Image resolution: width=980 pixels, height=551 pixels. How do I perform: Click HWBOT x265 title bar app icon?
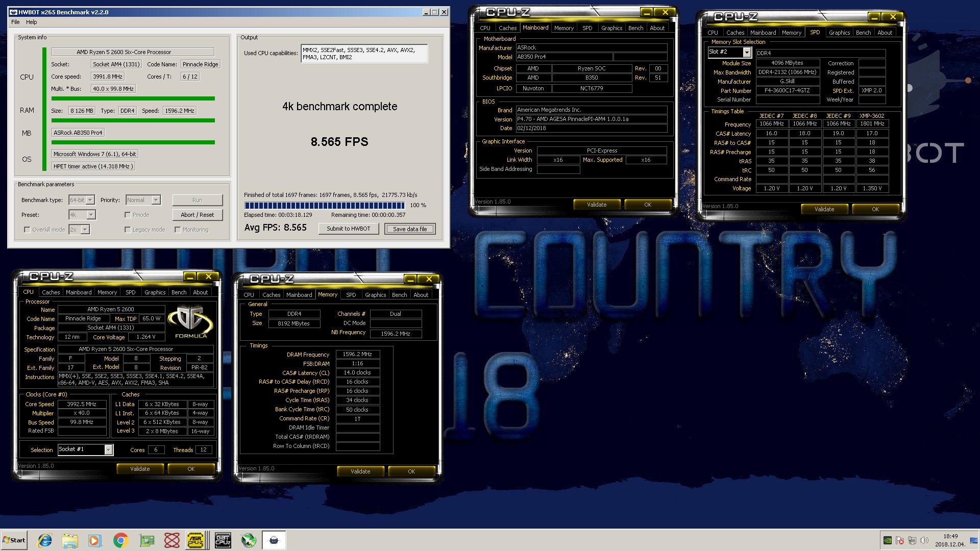tap(13, 12)
